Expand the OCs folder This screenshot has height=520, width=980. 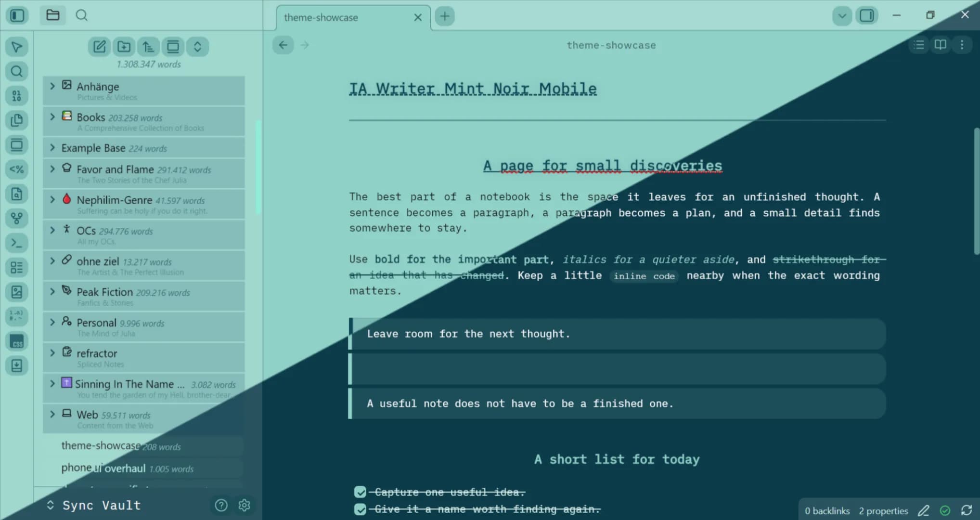(x=52, y=230)
